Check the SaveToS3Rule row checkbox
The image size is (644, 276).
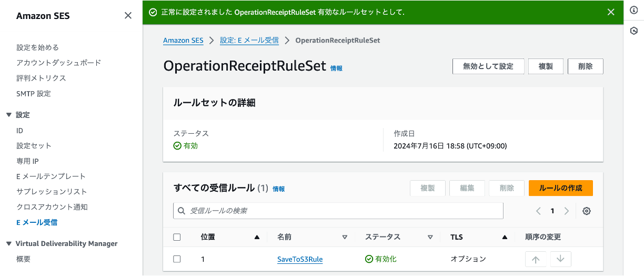tap(177, 259)
